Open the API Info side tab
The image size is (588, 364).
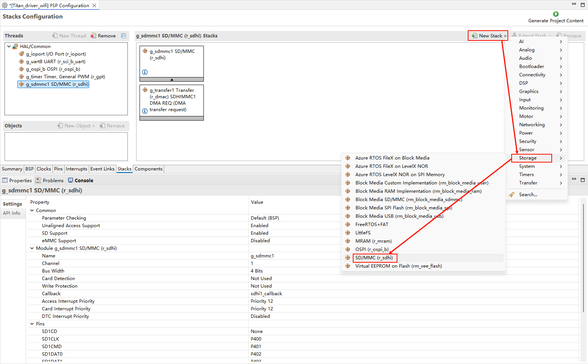coord(12,213)
